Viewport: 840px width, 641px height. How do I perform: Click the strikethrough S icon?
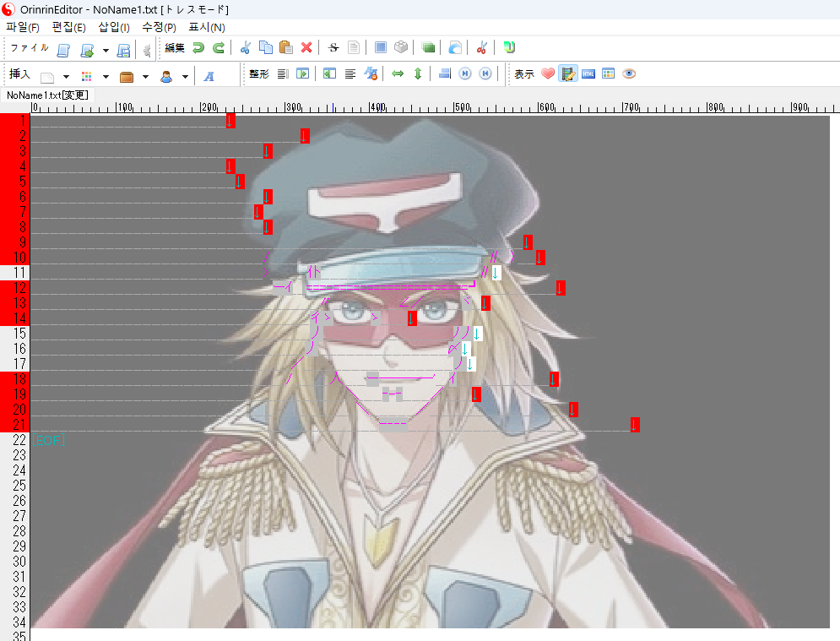[333, 48]
